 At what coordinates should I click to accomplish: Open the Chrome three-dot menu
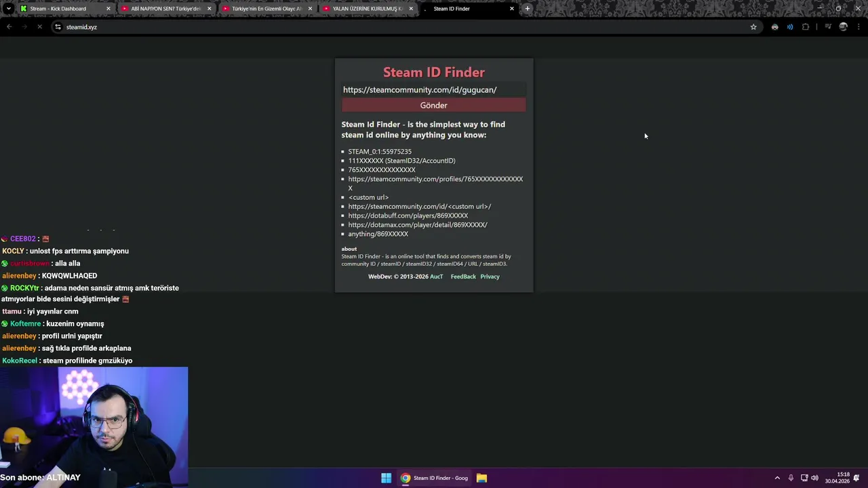[x=859, y=27]
